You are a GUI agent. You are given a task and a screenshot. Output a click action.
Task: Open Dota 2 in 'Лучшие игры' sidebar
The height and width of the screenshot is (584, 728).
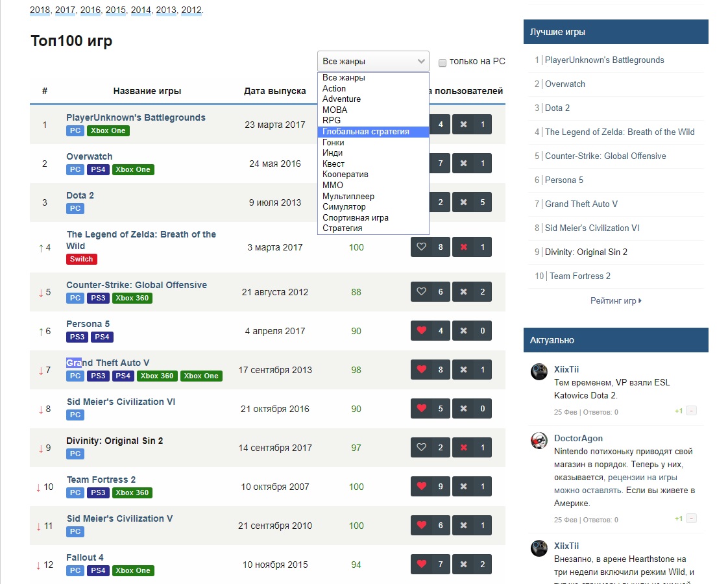pos(557,108)
